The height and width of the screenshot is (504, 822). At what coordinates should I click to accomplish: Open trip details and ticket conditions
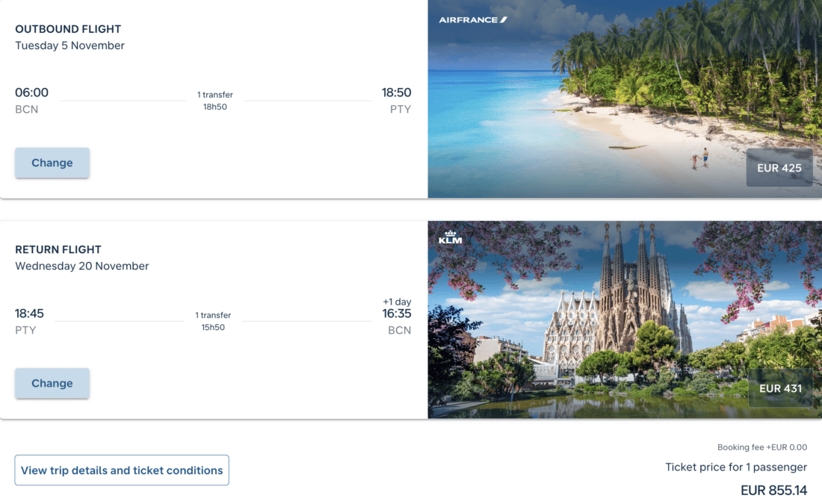click(x=122, y=470)
